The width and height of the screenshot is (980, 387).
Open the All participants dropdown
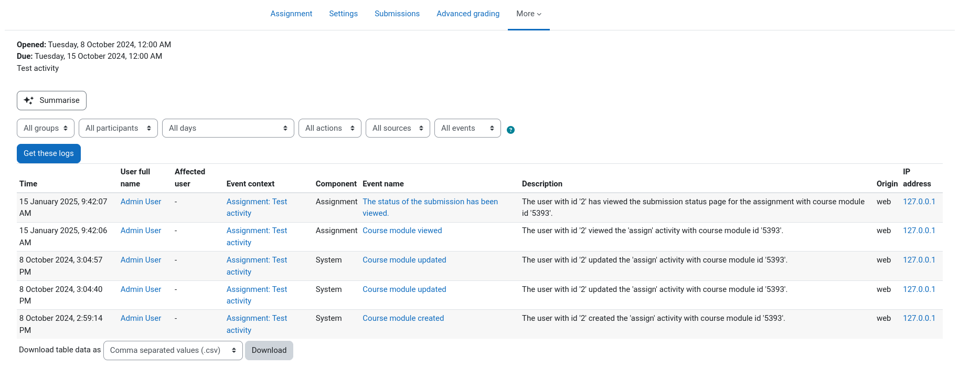[x=118, y=128]
